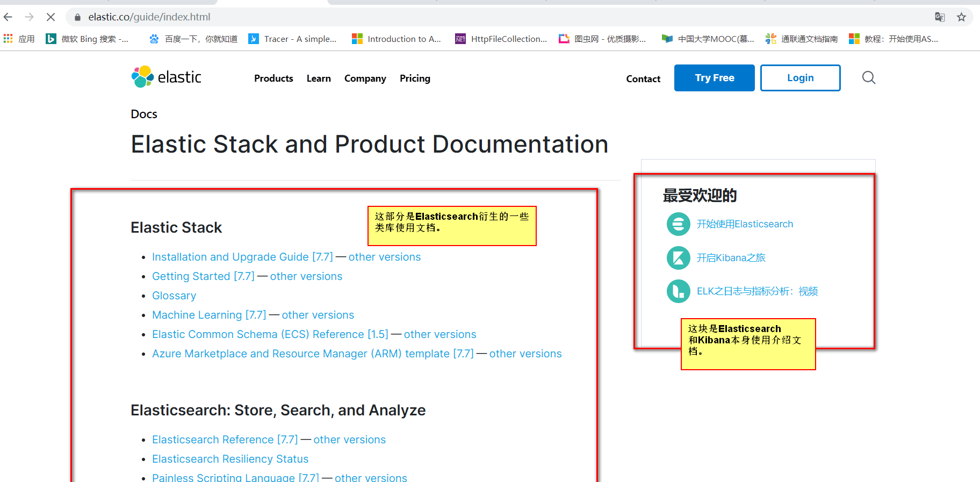
Task: Click the Contact link
Action: click(643, 79)
